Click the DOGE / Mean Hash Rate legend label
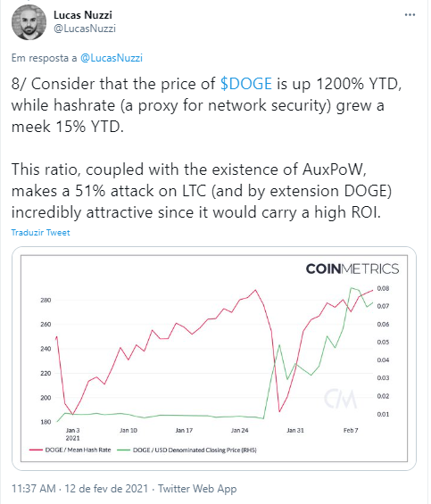431x504 pixels. pos(78,450)
